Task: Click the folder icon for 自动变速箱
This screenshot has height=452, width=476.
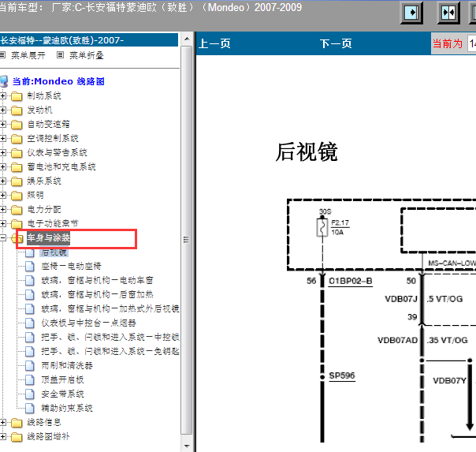Action: pos(17,125)
